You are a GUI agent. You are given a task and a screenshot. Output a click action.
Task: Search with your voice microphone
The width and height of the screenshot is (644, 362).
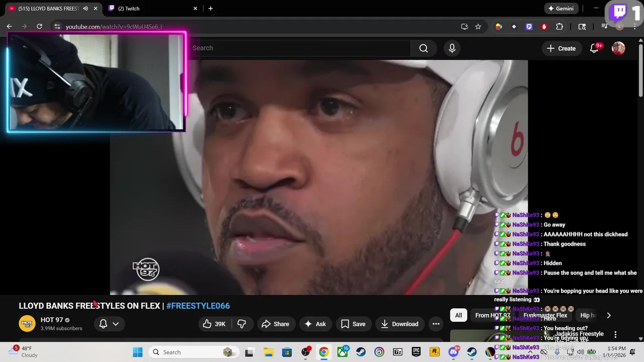[x=452, y=48]
